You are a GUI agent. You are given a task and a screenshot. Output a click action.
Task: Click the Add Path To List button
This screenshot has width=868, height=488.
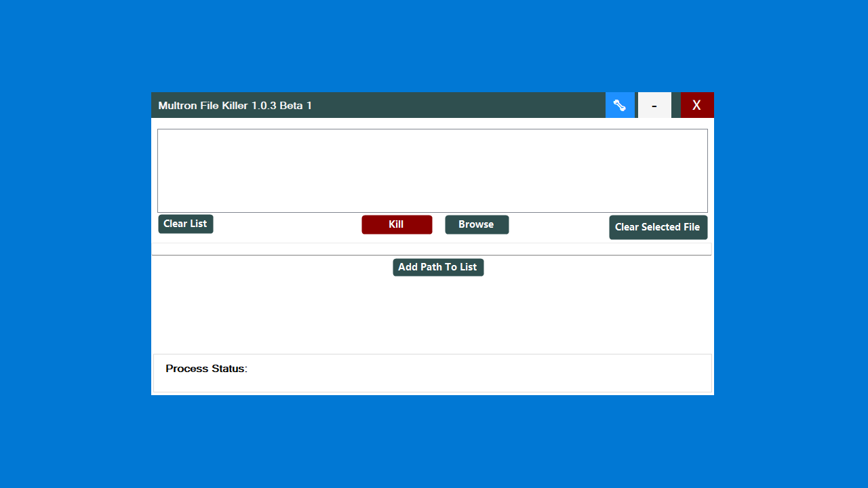pos(438,267)
